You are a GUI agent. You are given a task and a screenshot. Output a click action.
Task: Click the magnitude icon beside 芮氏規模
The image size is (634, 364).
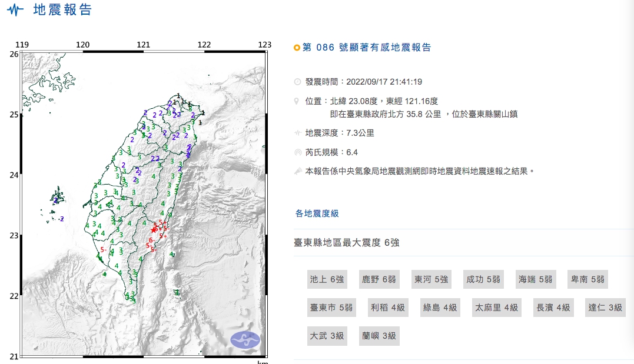tap(297, 152)
